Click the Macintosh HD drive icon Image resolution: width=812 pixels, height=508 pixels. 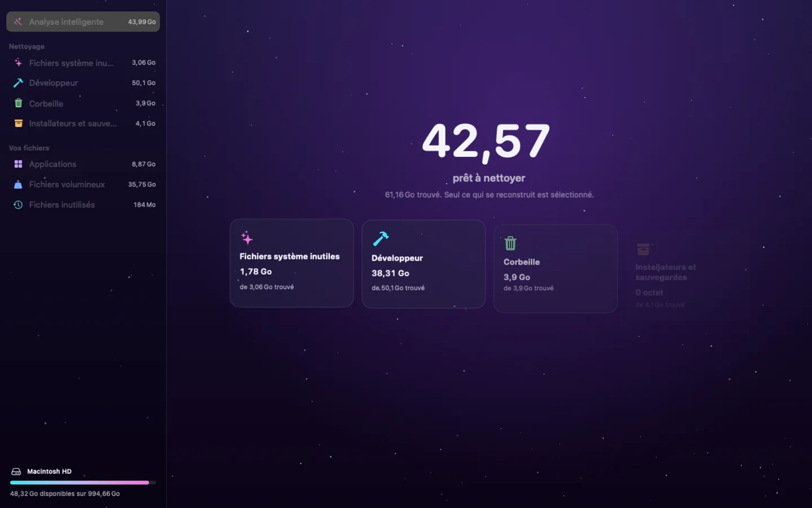pyautogui.click(x=16, y=471)
